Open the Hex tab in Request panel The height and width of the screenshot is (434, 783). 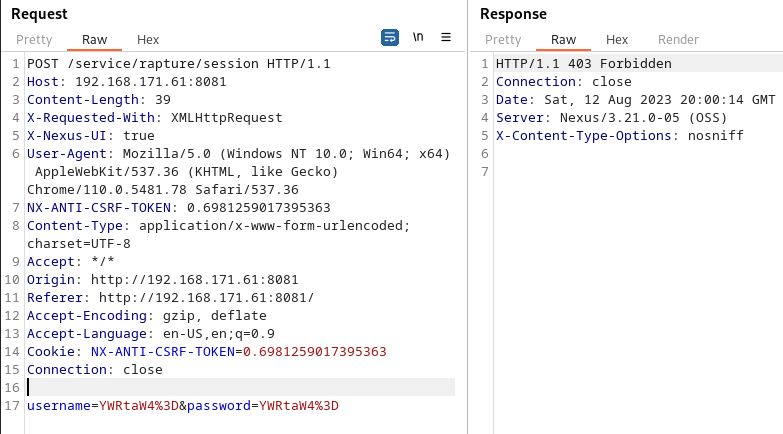click(148, 40)
